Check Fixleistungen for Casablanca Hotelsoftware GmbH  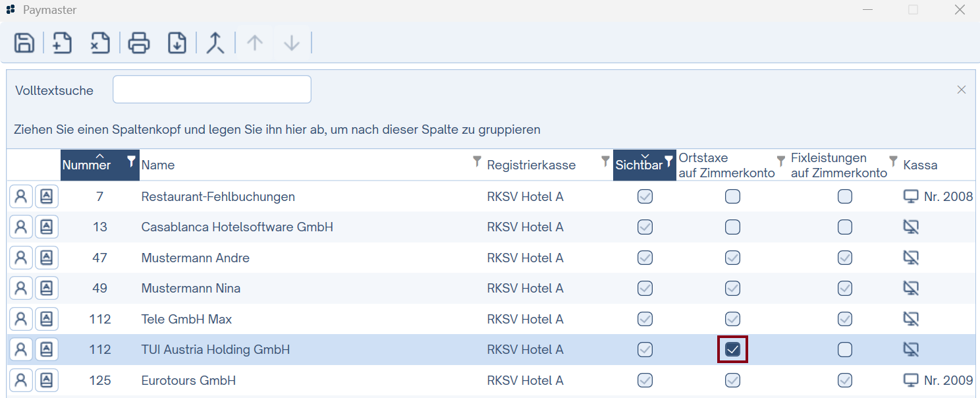click(845, 227)
